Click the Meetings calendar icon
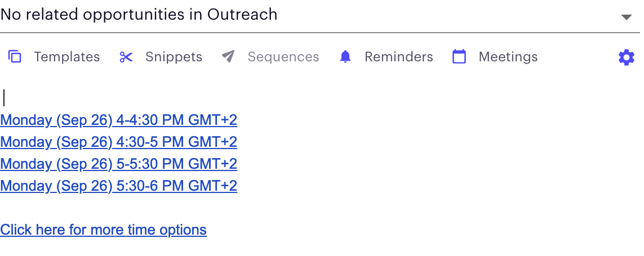Viewport: 644px width, 256px height. coord(459,57)
